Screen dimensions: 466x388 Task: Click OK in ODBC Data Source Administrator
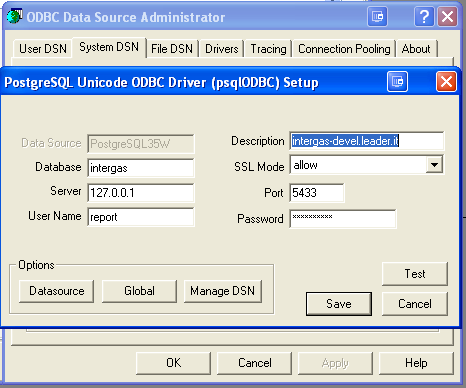coord(174,363)
